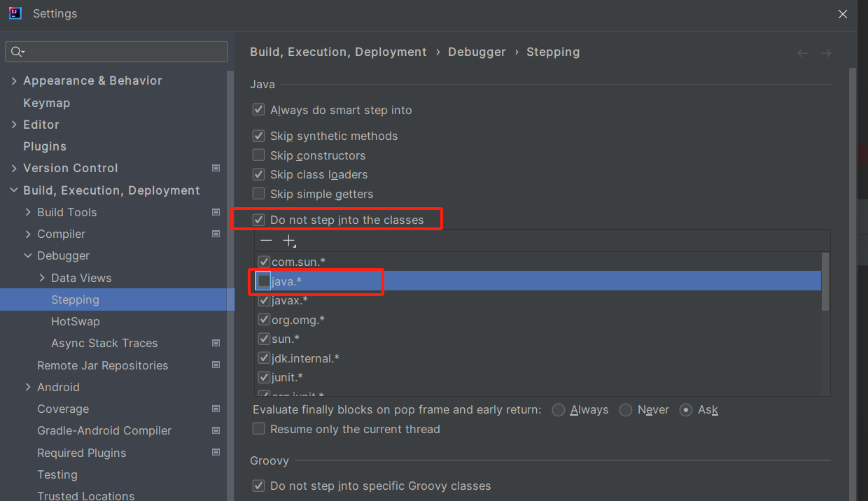Focus the settings search field
Screen dimensions: 868x501
[116, 52]
